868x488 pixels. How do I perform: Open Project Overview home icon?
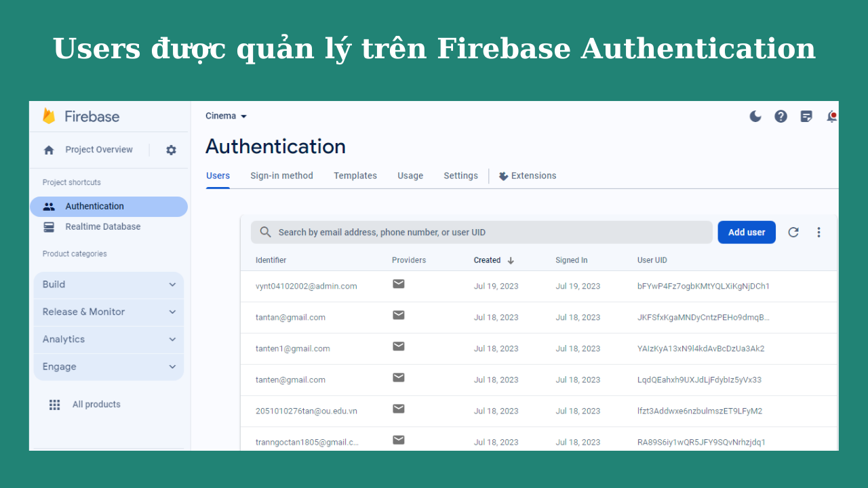(49, 150)
